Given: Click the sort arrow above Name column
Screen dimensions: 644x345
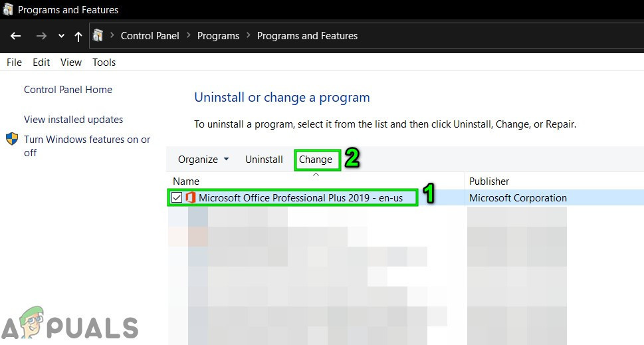Looking at the screenshot, I should (x=316, y=175).
